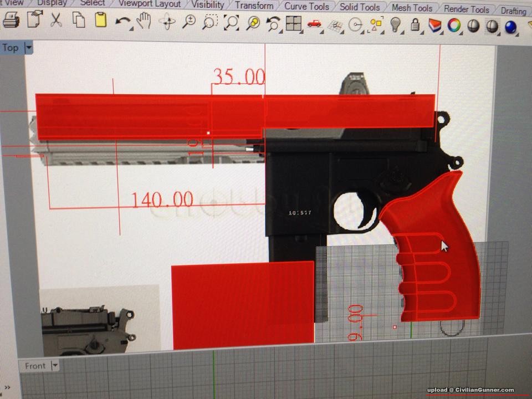Open the Layers panel icon
The height and width of the screenshot is (399, 532).
(x=435, y=25)
